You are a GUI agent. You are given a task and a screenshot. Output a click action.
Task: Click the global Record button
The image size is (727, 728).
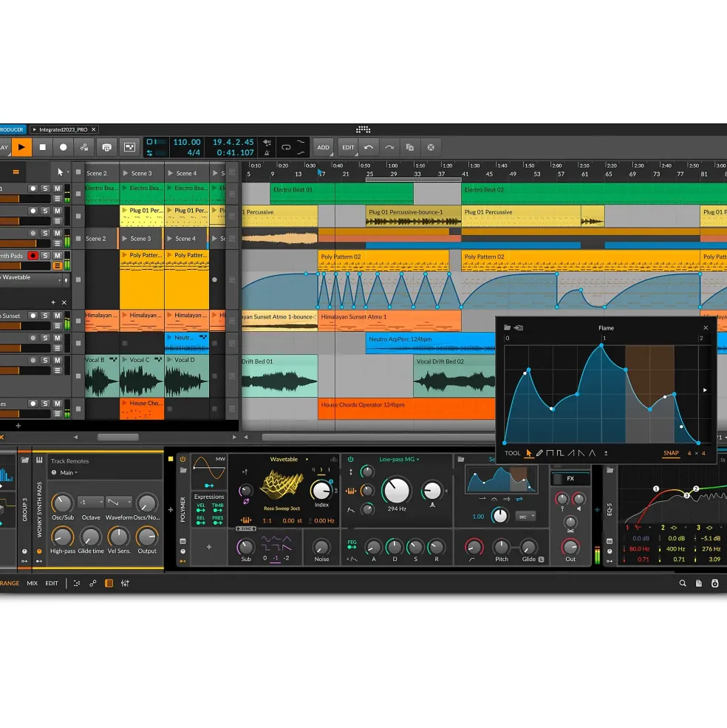coord(63,148)
